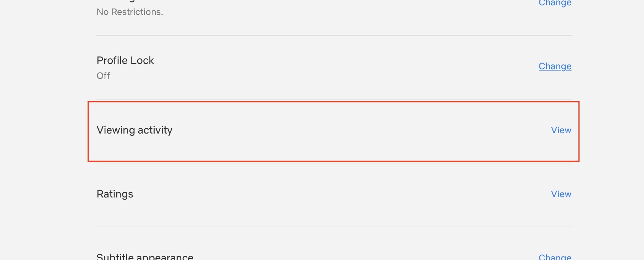
Task: Click empty middle area of Profile Lock row
Action: [x=333, y=67]
